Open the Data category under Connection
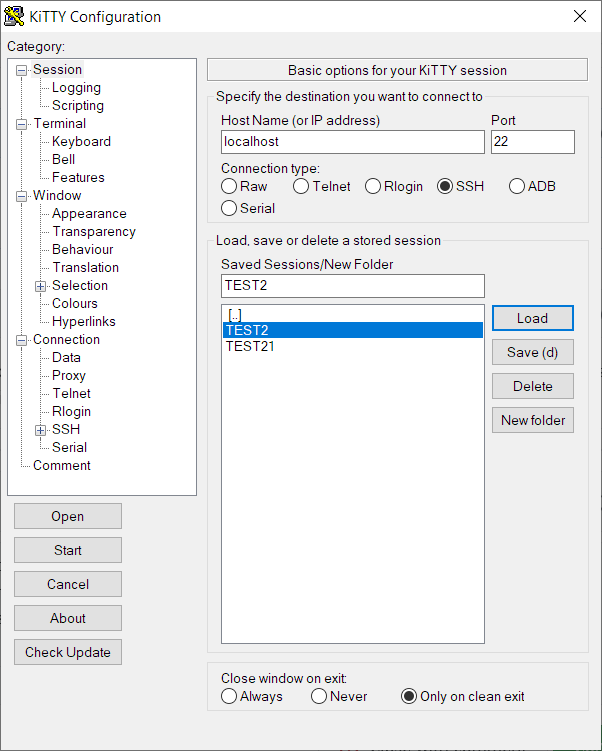The width and height of the screenshot is (602, 751). (x=66, y=357)
